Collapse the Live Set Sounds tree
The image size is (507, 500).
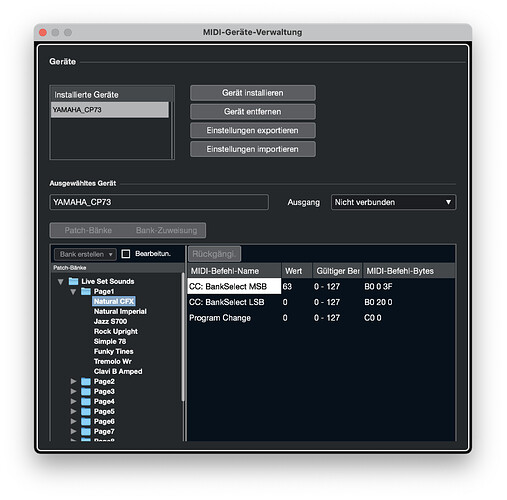click(x=60, y=282)
